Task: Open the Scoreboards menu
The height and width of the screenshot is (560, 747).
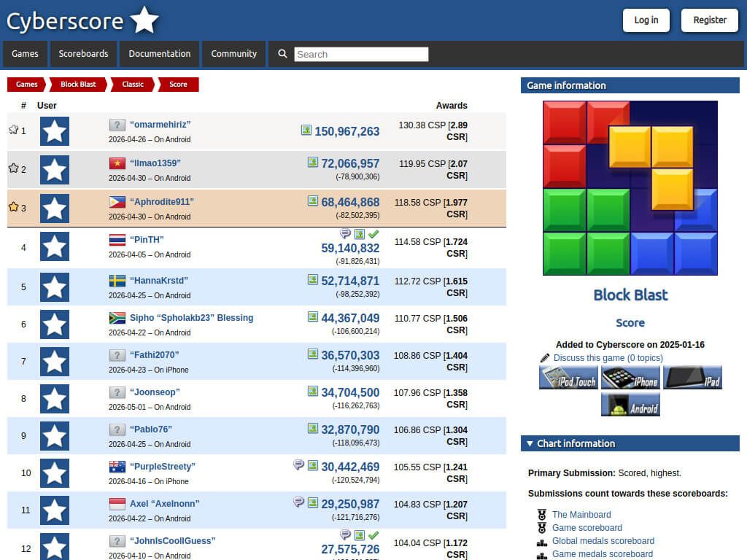Action: [83, 54]
